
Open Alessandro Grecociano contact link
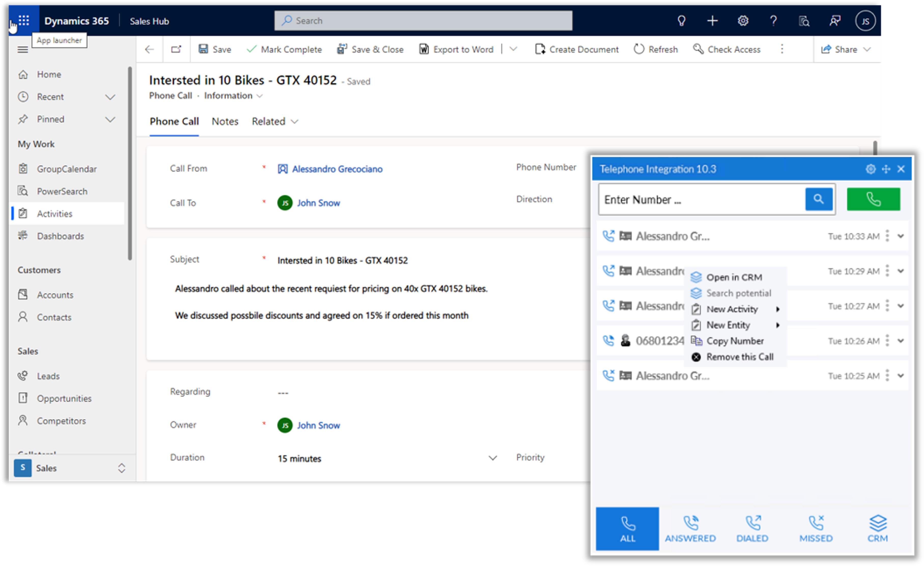(337, 169)
